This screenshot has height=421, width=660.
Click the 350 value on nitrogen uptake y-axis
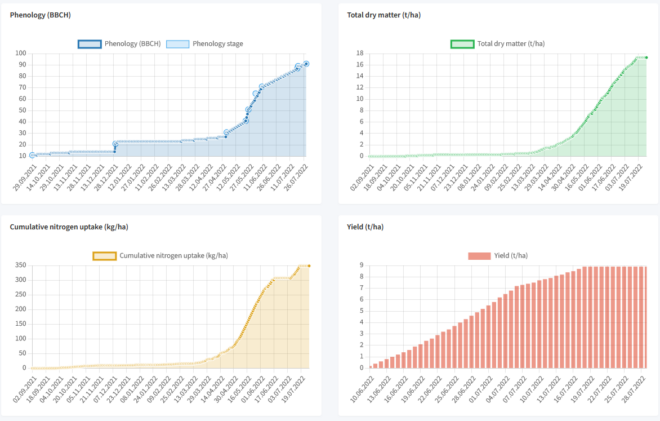[x=21, y=265]
